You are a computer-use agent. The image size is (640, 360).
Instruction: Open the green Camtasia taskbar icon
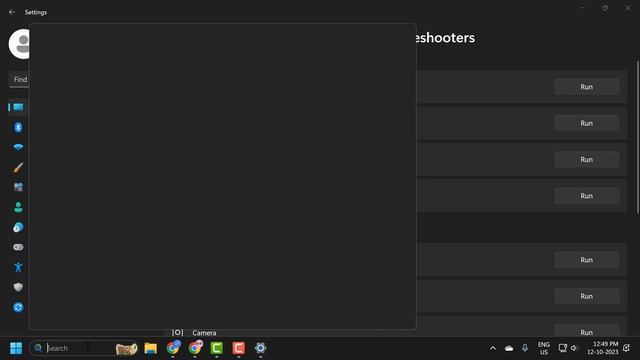click(x=217, y=348)
